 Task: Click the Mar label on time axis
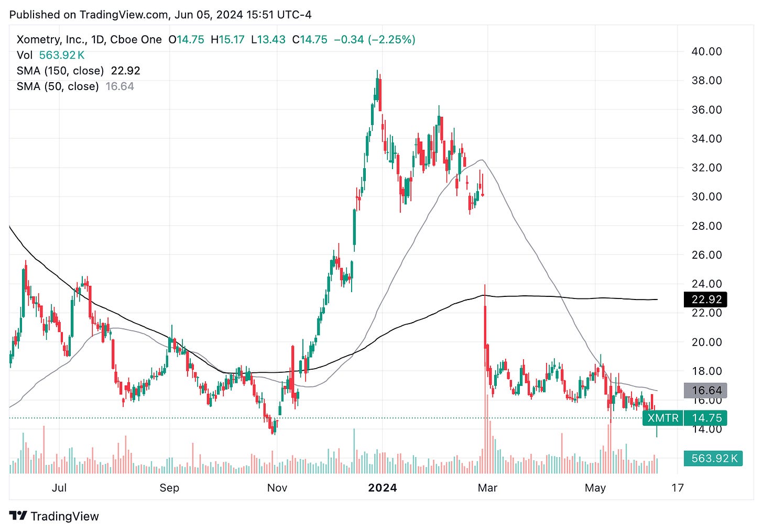point(487,488)
